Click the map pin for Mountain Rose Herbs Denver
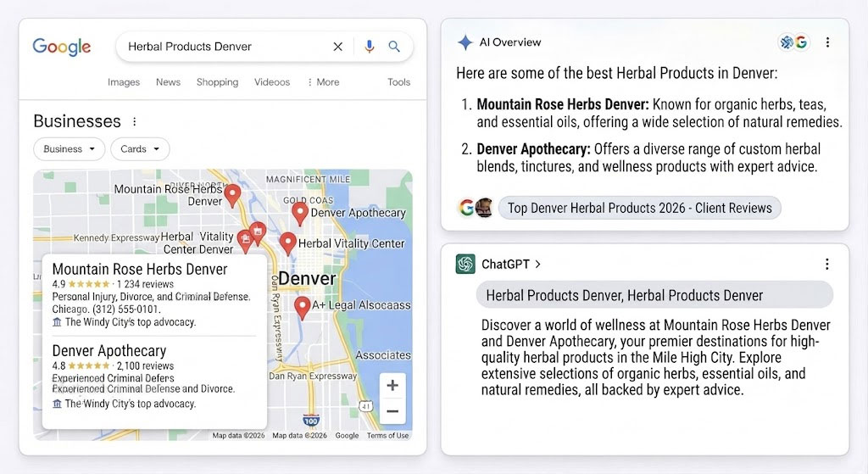 click(x=232, y=196)
